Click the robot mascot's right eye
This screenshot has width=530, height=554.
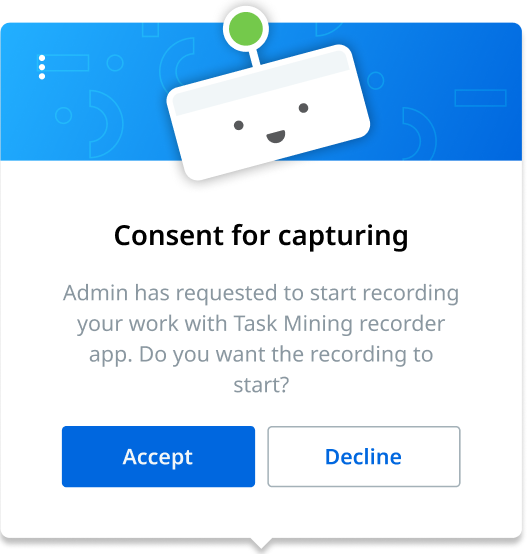(x=304, y=108)
